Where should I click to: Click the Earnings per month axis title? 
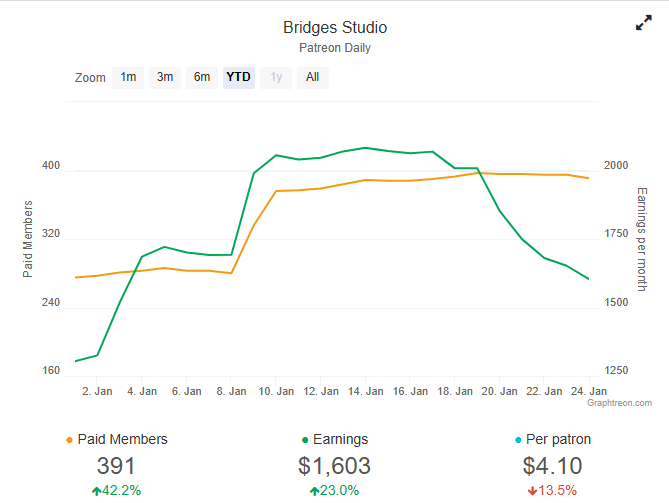[642, 239]
